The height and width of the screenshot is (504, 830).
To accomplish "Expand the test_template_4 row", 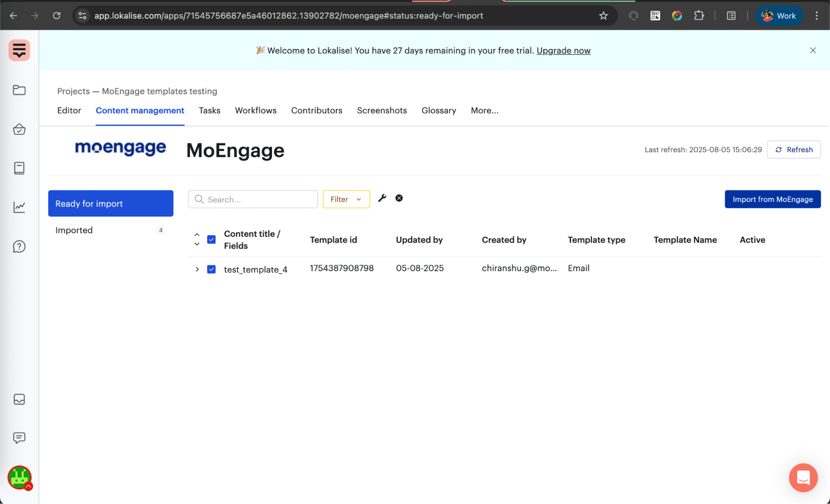I will [197, 269].
